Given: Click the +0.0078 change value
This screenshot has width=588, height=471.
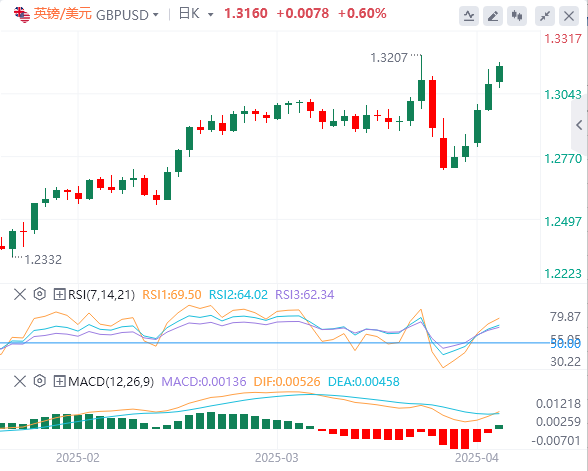Looking at the screenshot, I should click(x=303, y=14).
